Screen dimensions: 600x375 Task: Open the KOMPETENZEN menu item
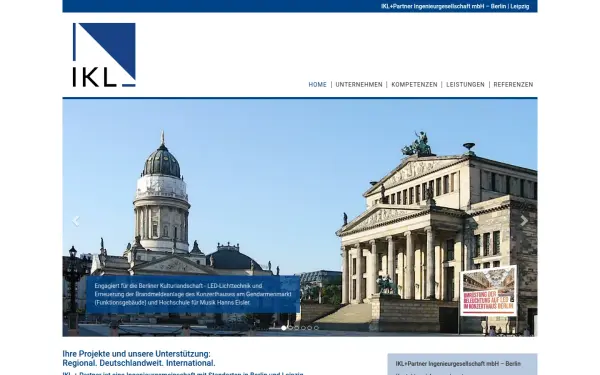point(414,85)
